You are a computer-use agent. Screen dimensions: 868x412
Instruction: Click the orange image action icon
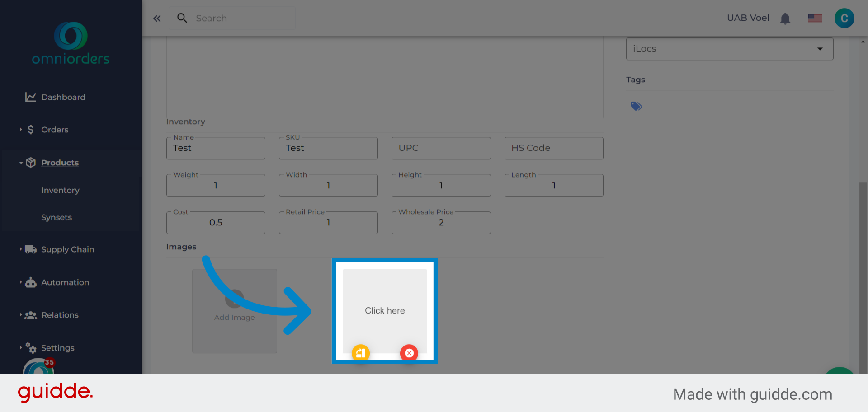[x=360, y=353]
